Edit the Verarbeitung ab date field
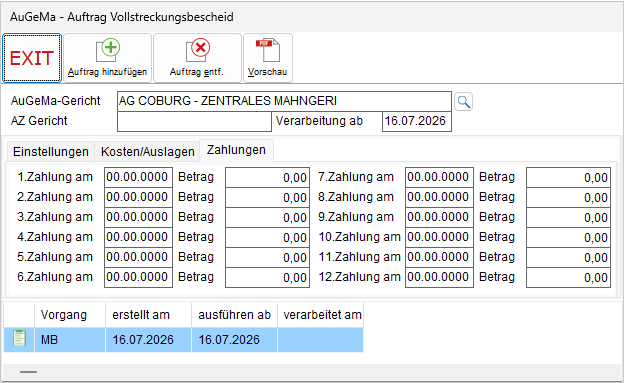This screenshot has height=383, width=624. pos(417,121)
